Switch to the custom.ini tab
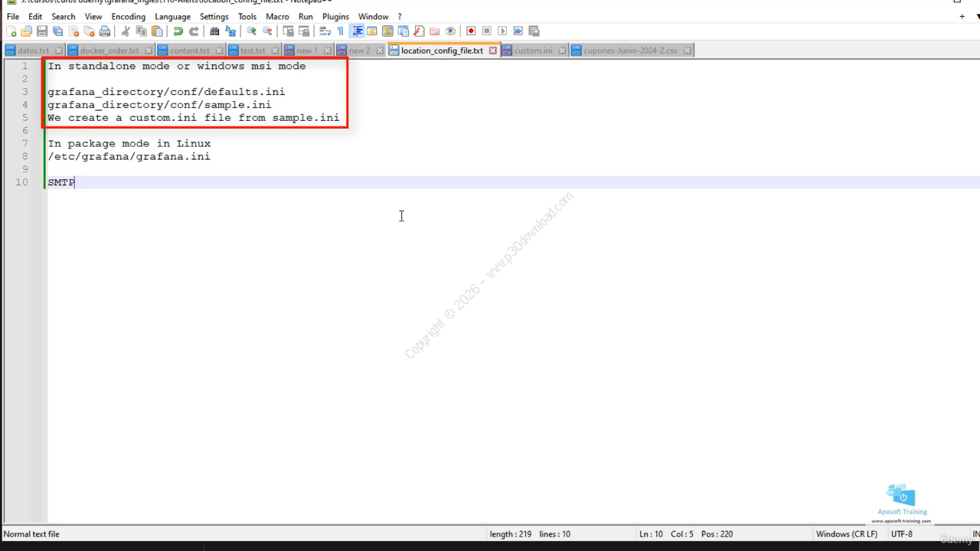 coord(533,51)
